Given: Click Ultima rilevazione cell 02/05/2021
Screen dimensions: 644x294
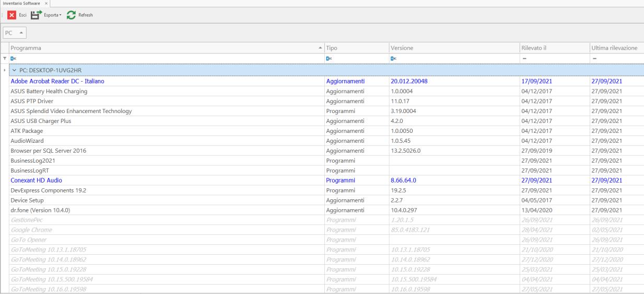Looking at the screenshot, I should (x=616, y=230).
